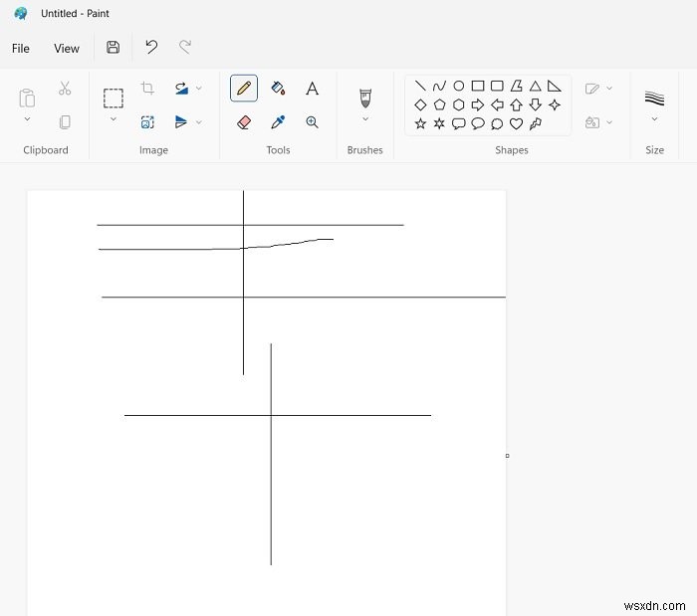The width and height of the screenshot is (697, 616).
Task: Select the Rounded rectangular callout shape
Action: 459,123
